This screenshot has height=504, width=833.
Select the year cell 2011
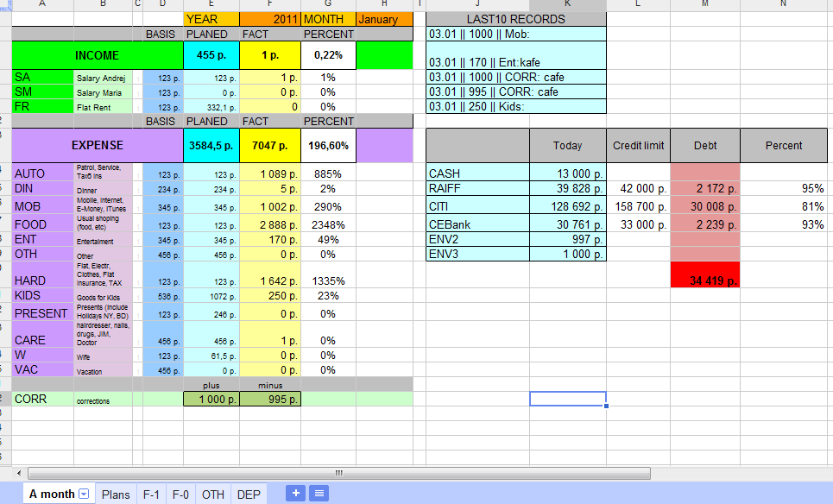click(270, 19)
